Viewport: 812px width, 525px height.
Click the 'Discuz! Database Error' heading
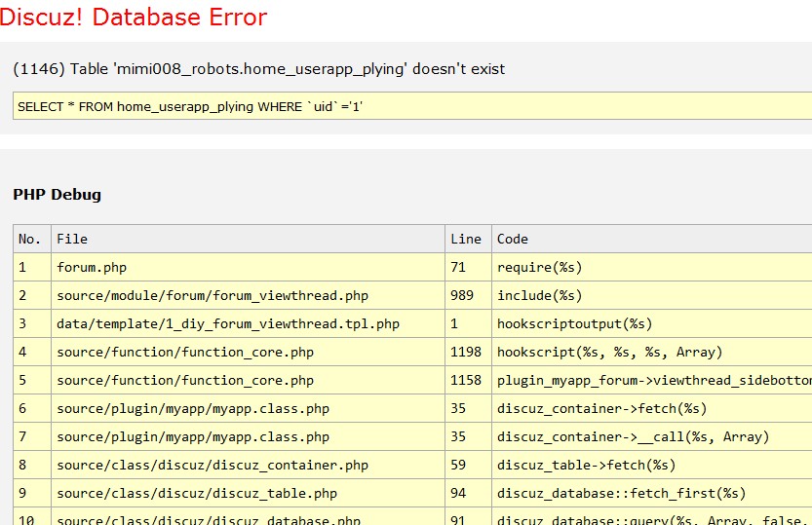pyautogui.click(x=134, y=18)
